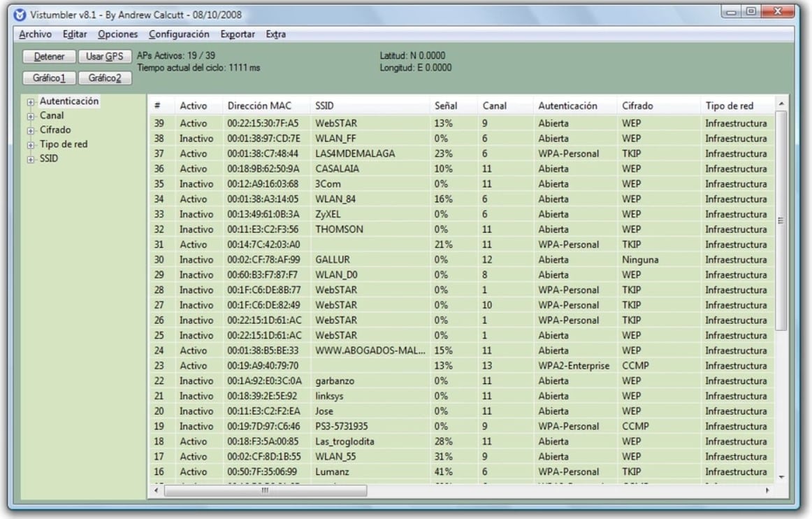
Task: Select the WLAN_55 network row
Action: coord(462,456)
